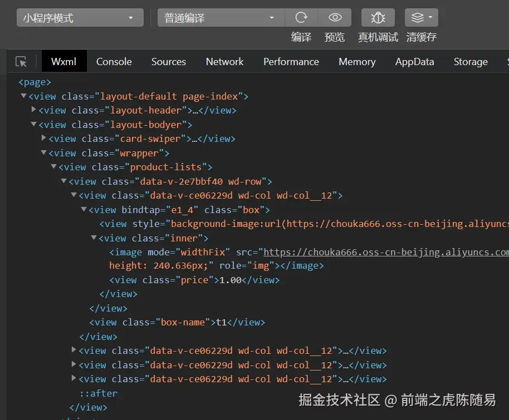Click the widthFix mode attribute value

pyautogui.click(x=203, y=252)
